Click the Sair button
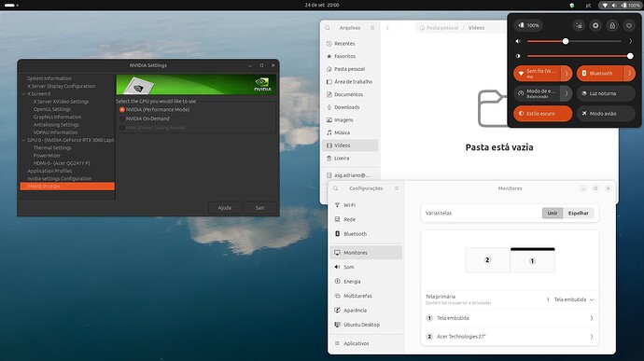The height and width of the screenshot is (361, 644). click(259, 208)
